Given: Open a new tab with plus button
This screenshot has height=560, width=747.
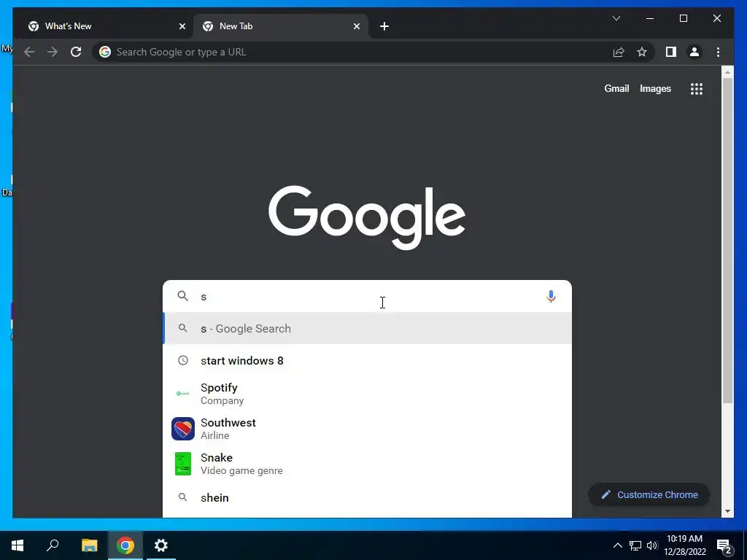Looking at the screenshot, I should [x=384, y=26].
